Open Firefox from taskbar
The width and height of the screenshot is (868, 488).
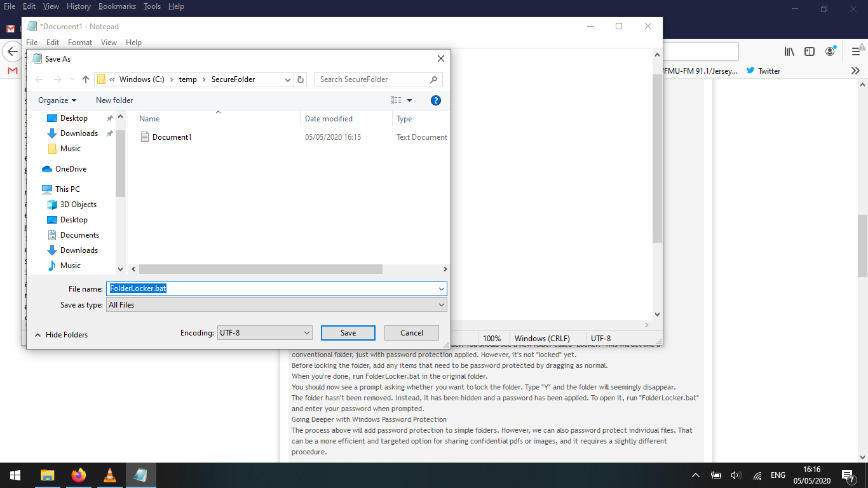[x=78, y=475]
